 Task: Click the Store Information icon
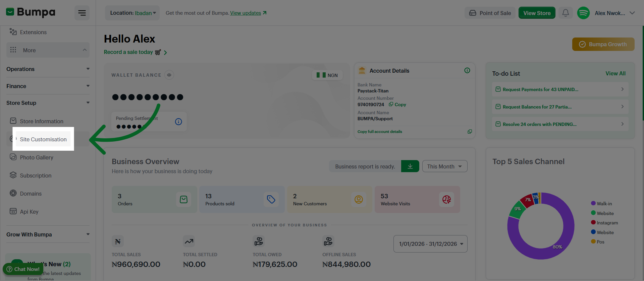(x=13, y=121)
